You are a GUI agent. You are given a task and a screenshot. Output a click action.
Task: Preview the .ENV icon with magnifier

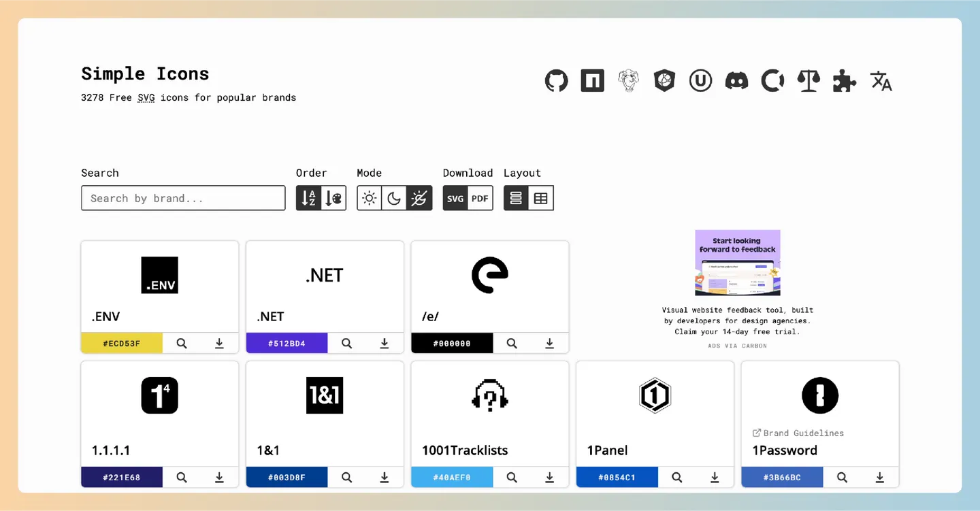[x=182, y=344]
